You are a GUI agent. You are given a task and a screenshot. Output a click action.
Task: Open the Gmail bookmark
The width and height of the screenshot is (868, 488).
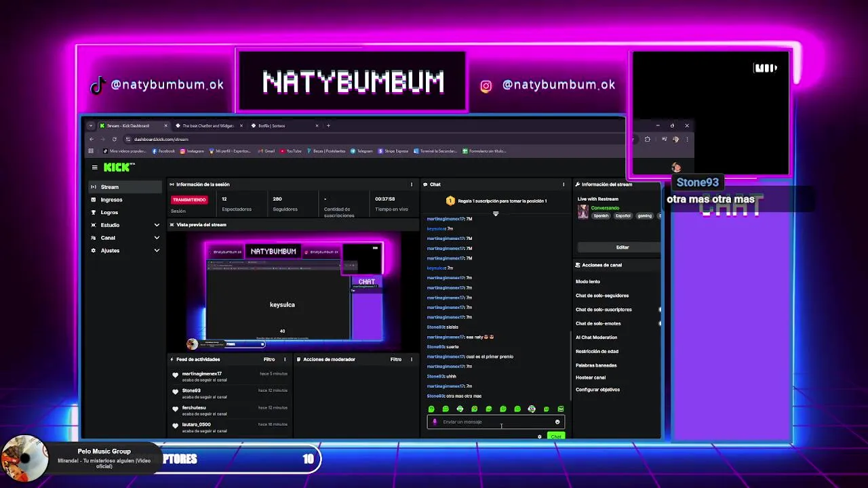(267, 151)
